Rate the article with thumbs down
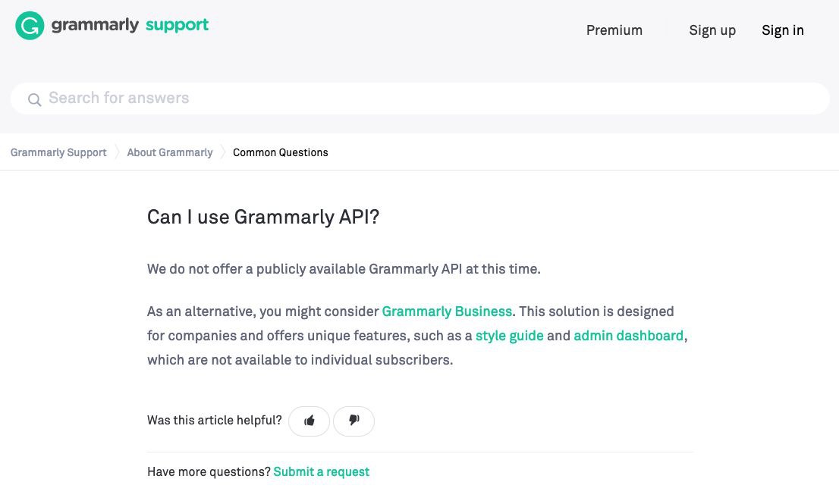This screenshot has width=839, height=504. tap(354, 421)
